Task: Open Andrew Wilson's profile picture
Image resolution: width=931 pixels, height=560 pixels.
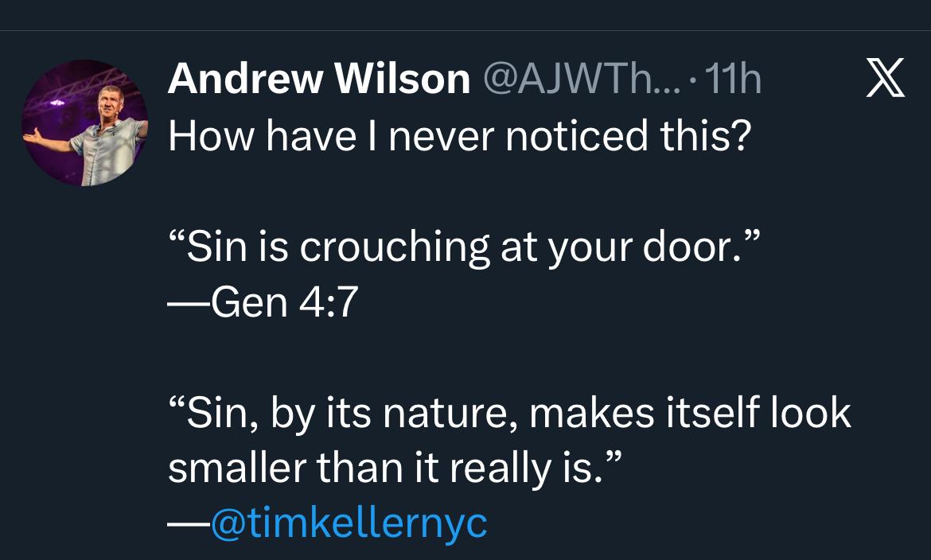Action: (x=84, y=123)
